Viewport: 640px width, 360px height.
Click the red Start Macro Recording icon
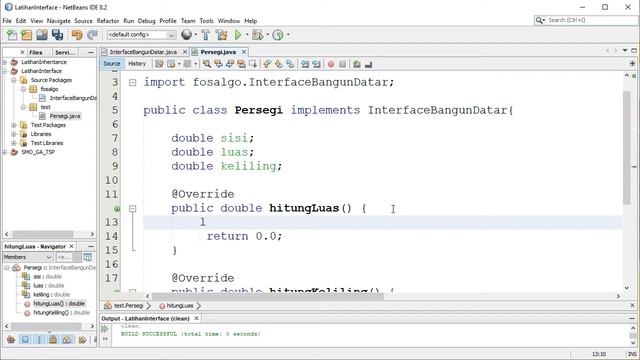pyautogui.click(x=331, y=64)
